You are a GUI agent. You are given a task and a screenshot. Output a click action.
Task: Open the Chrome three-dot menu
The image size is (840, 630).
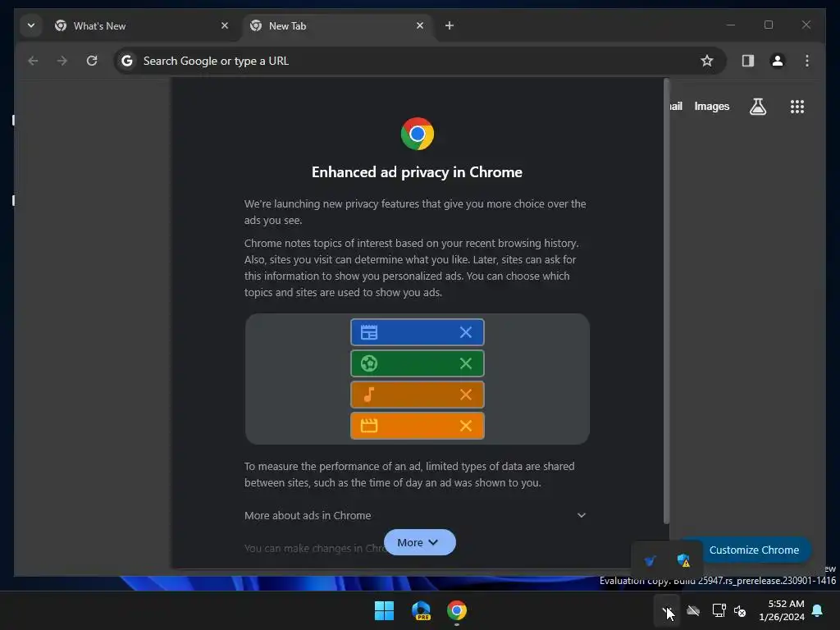(x=807, y=61)
